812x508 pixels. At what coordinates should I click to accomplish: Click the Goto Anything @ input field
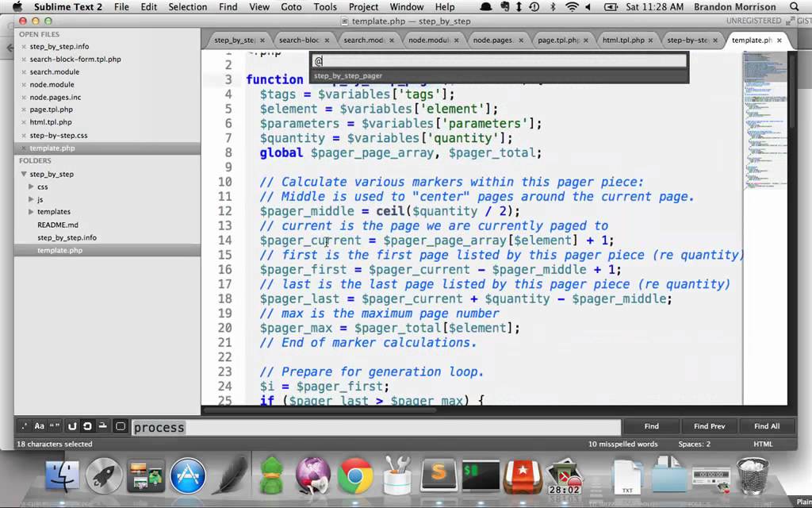pyautogui.click(x=500, y=61)
